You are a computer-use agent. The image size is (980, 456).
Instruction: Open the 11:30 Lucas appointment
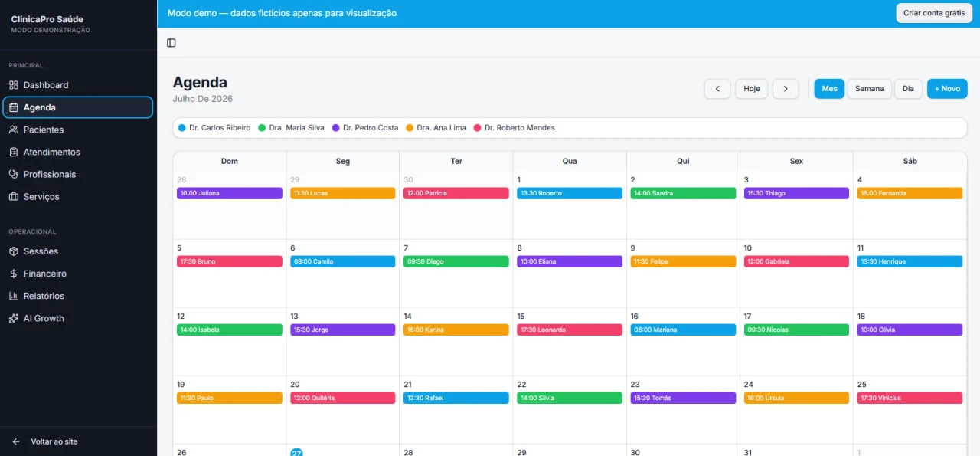click(343, 193)
